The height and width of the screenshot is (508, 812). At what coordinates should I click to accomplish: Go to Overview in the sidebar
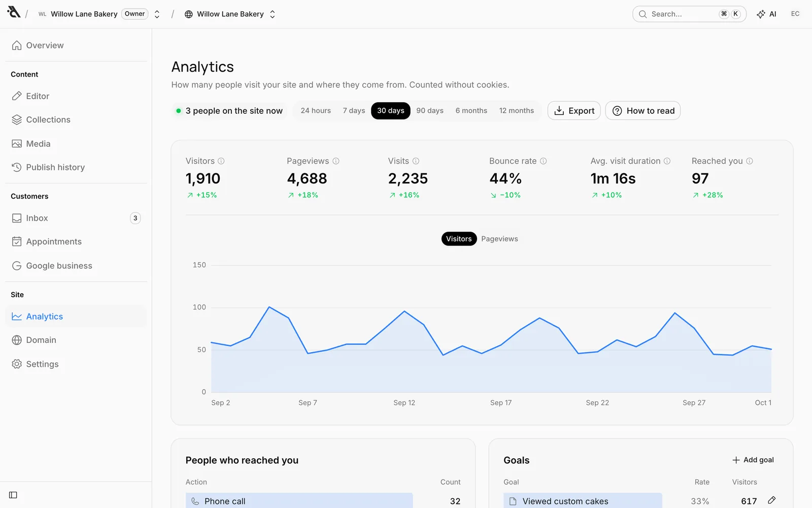76,45
